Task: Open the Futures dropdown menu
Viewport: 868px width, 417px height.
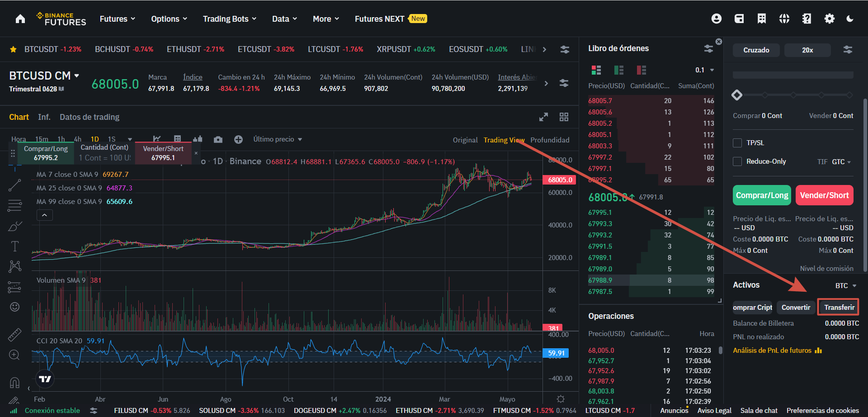Action: coord(118,19)
